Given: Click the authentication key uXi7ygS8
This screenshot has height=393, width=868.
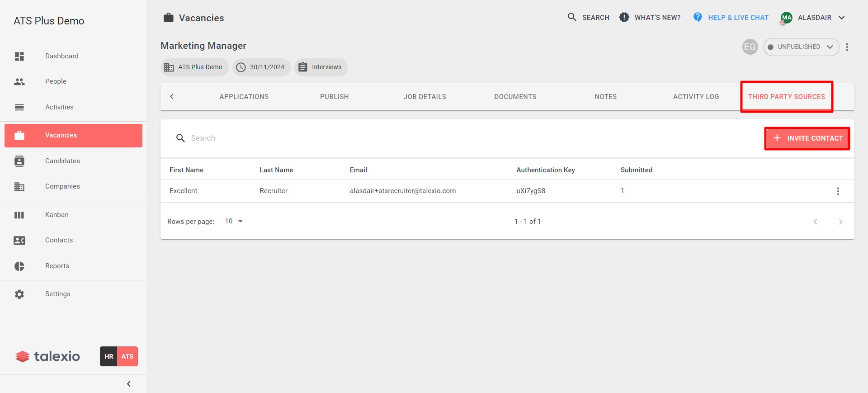Looking at the screenshot, I should pyautogui.click(x=531, y=191).
